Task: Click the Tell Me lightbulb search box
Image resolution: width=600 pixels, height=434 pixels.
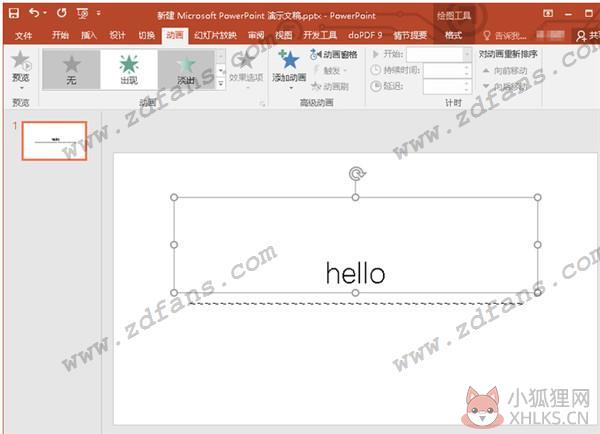Action: point(504,36)
